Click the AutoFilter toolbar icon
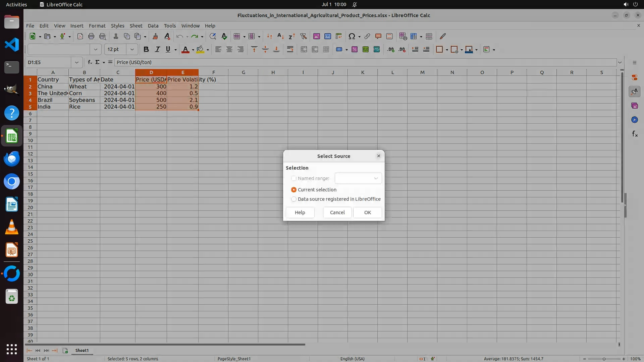The height and width of the screenshot is (362, 644). (303, 36)
